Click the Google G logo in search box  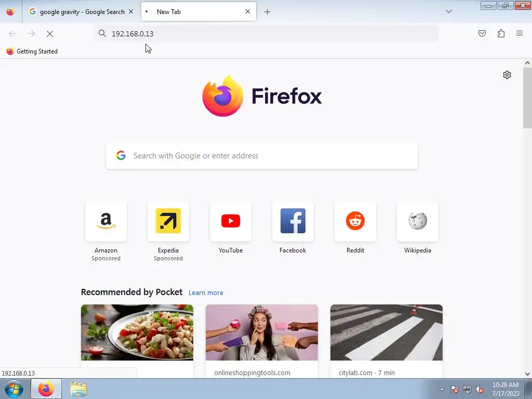coord(121,155)
